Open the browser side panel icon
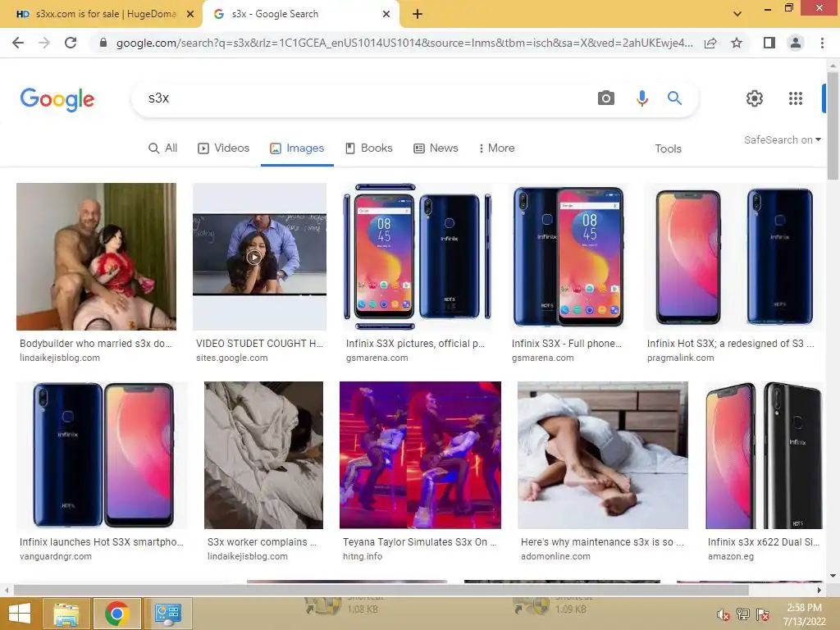Screen dimensions: 840x630 tap(769, 43)
